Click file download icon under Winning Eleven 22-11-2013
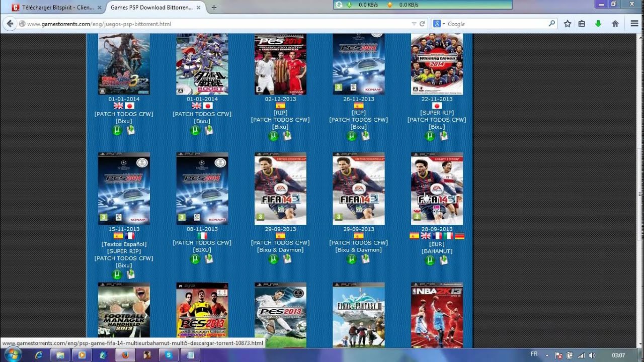Image resolution: width=644 pixels, height=362 pixels. coord(444,135)
